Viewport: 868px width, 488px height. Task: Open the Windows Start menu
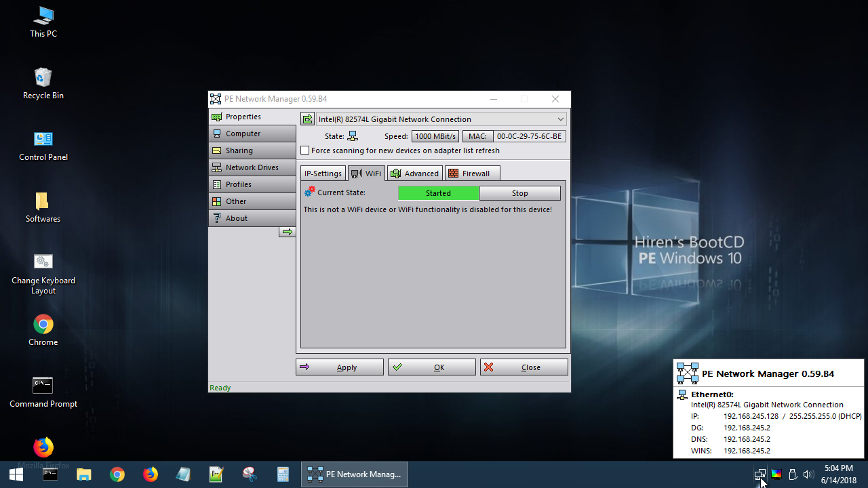(x=16, y=474)
